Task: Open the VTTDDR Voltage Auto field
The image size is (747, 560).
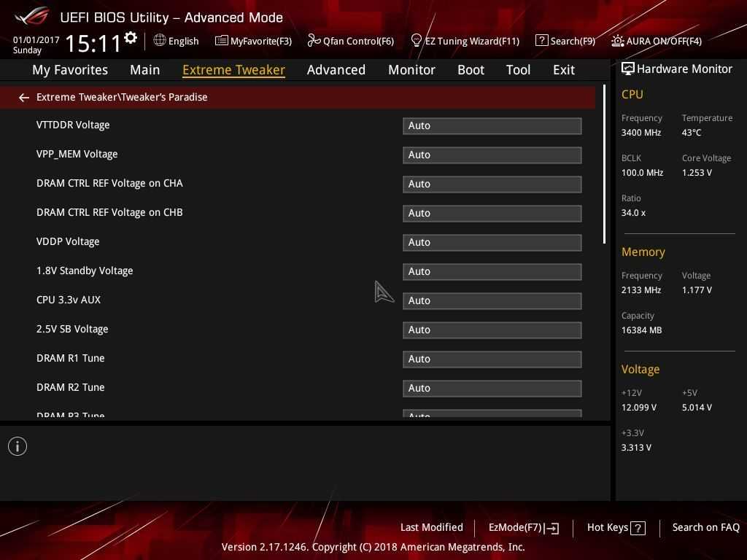Action: click(x=492, y=125)
